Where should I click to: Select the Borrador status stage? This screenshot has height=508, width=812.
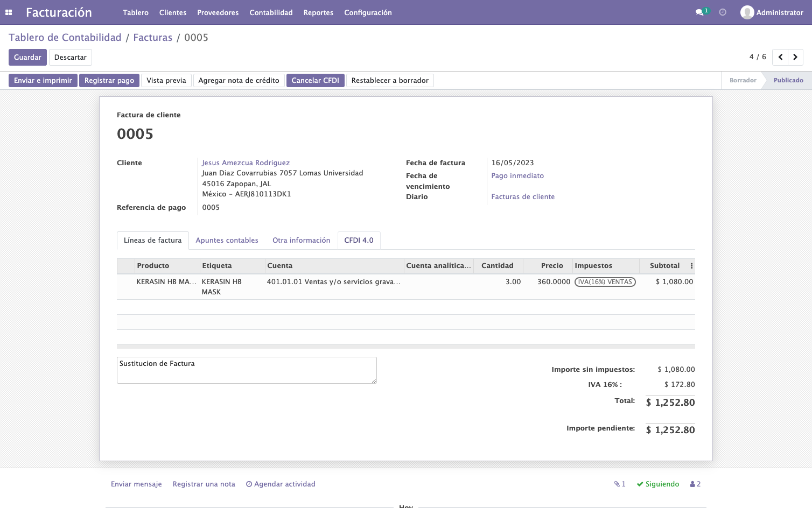743,80
